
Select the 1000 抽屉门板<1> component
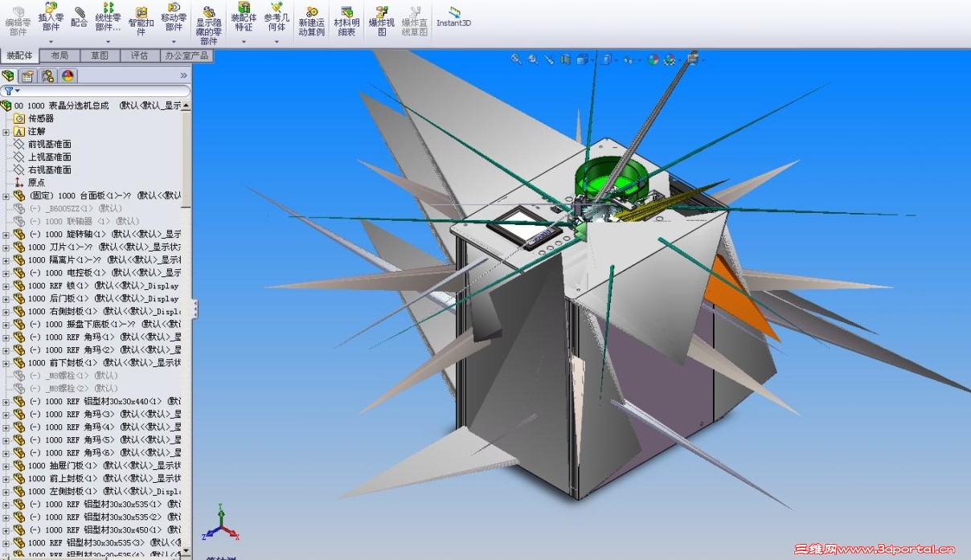pos(97,465)
